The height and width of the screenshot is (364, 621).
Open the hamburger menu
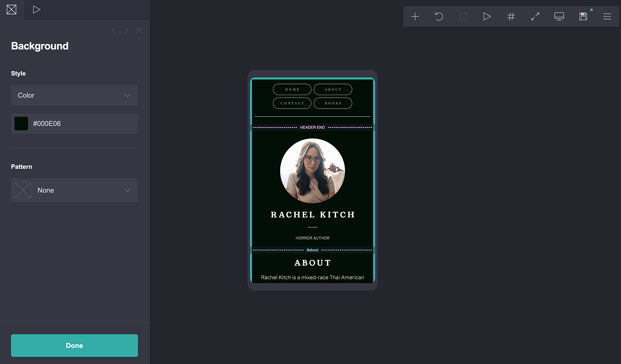(607, 16)
